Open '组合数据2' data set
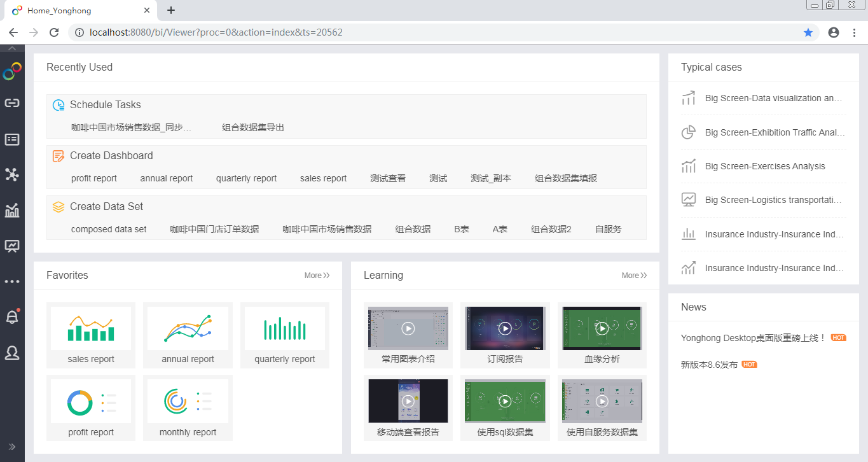 tap(551, 229)
